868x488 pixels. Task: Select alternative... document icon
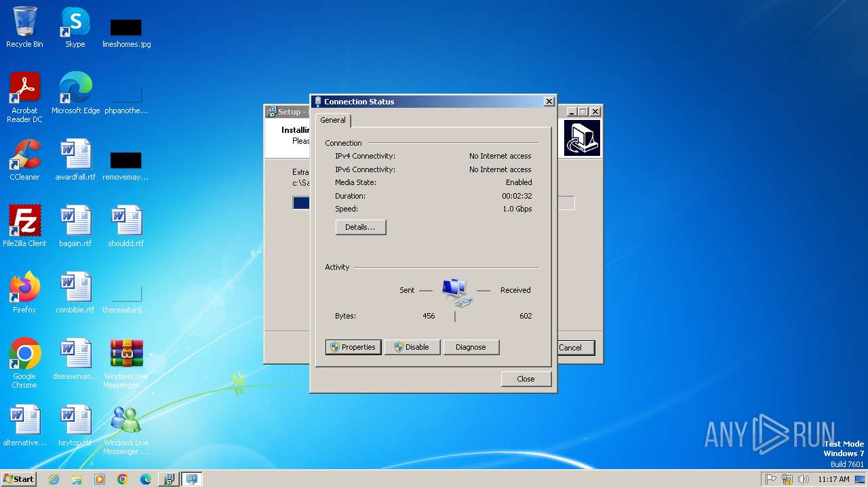point(24,426)
